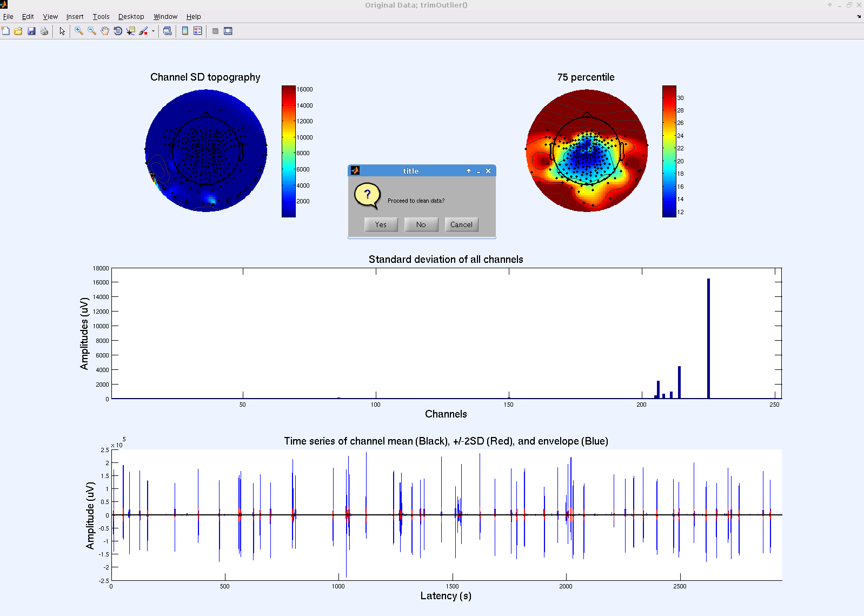The width and height of the screenshot is (864, 616).
Task: Expand the Brush tool color dropdown arrow
Action: point(154,31)
